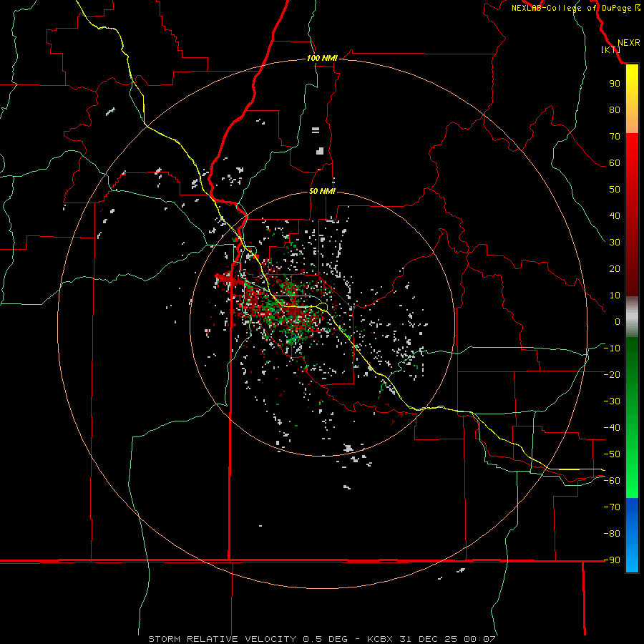
Task: Click the [KT] units label
Action: point(611,49)
